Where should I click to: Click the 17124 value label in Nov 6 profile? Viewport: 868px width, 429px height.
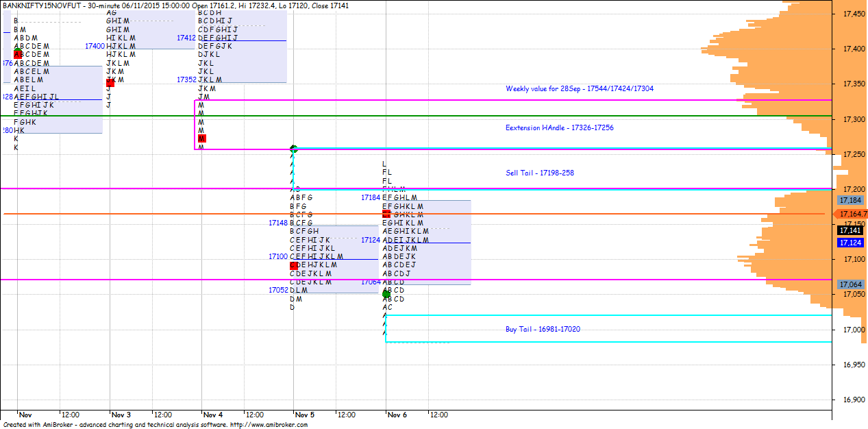point(371,240)
